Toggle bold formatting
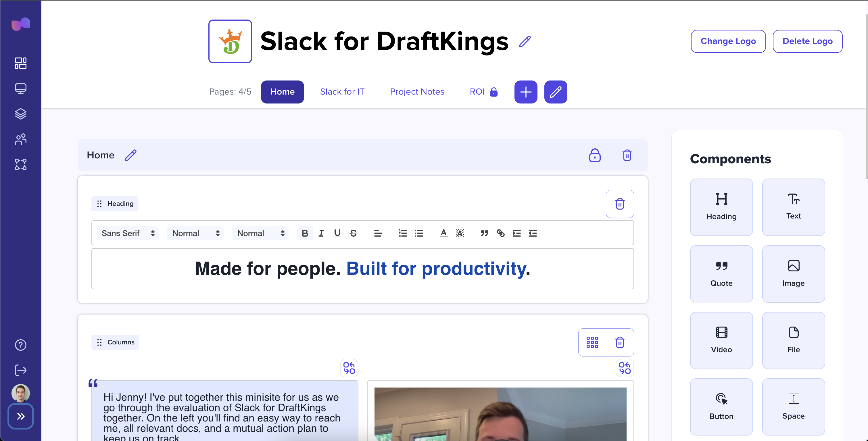This screenshot has width=868, height=441. 305,233
